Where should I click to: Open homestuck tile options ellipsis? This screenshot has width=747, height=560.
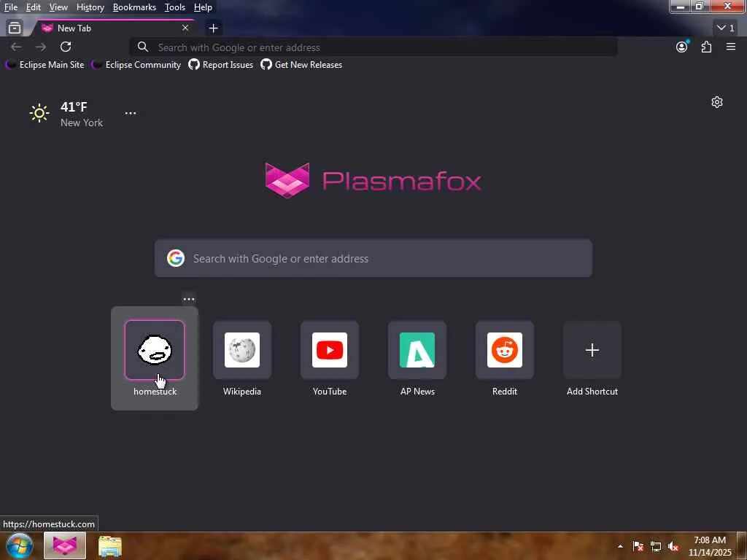click(x=189, y=299)
